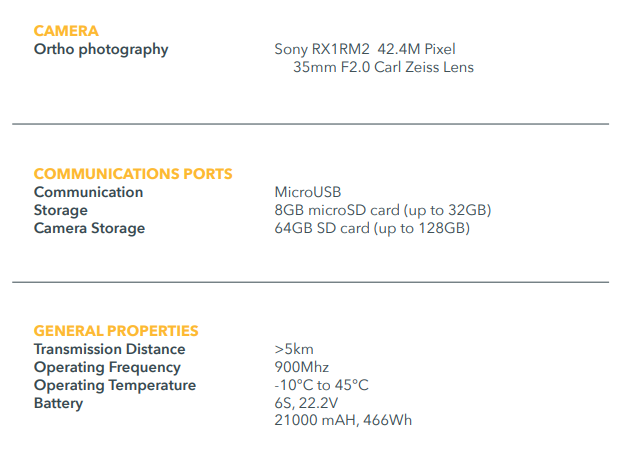633x461 pixels.
Task: Click the CAMERA section heading
Action: (x=66, y=31)
